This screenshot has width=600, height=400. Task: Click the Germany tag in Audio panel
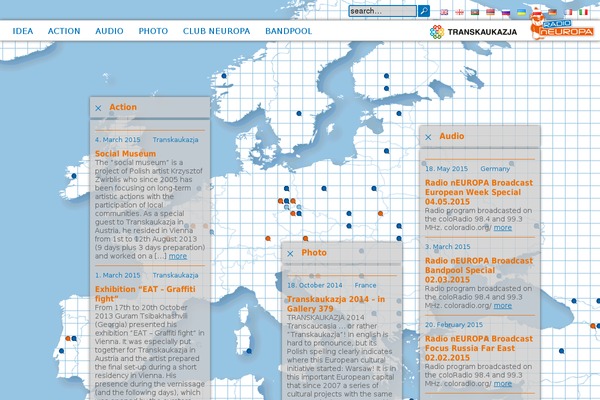point(495,169)
